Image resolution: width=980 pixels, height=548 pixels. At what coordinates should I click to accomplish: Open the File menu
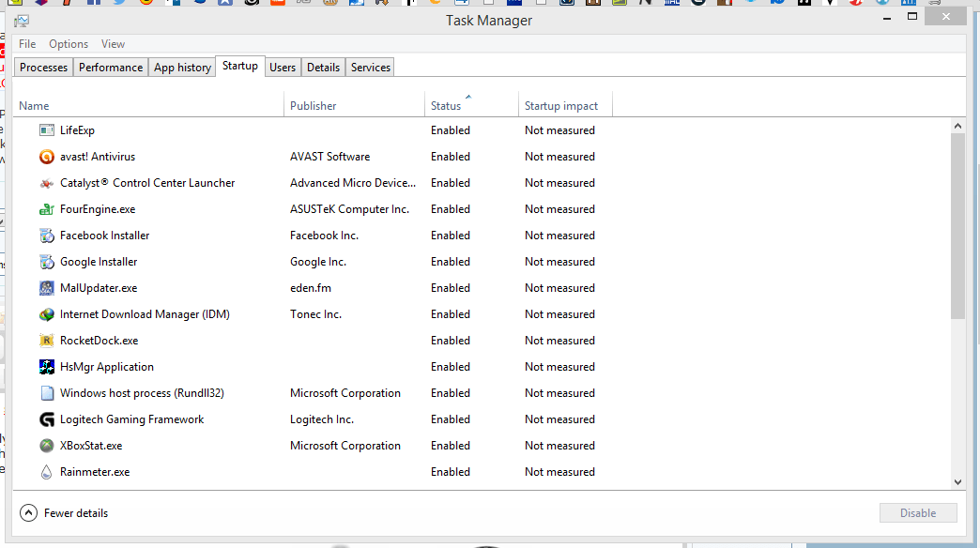pyautogui.click(x=26, y=43)
